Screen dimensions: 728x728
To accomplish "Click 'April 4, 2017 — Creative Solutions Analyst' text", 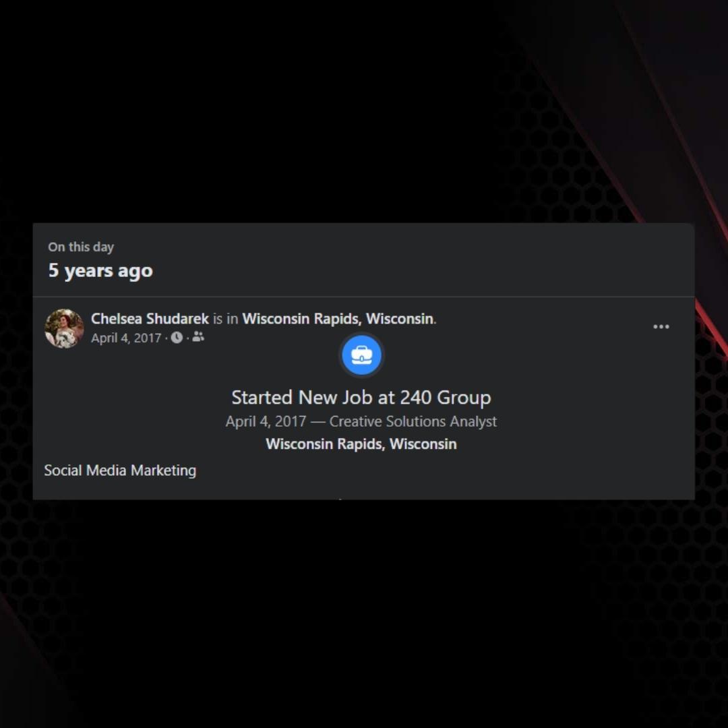I will pyautogui.click(x=361, y=421).
